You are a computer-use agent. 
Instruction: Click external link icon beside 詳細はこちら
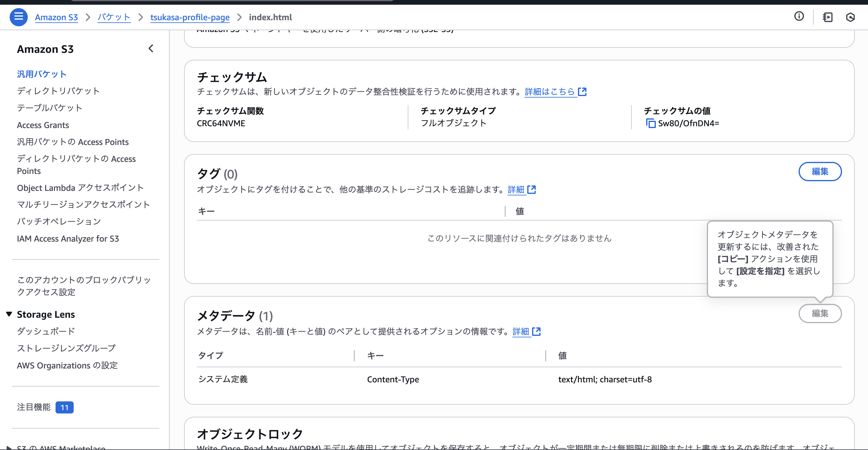(582, 92)
